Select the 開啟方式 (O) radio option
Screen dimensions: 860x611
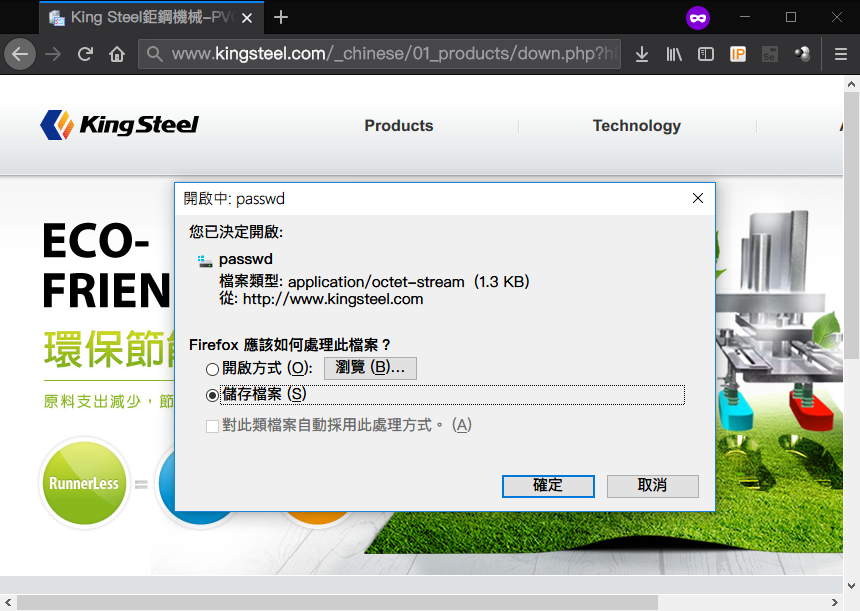click(x=212, y=369)
